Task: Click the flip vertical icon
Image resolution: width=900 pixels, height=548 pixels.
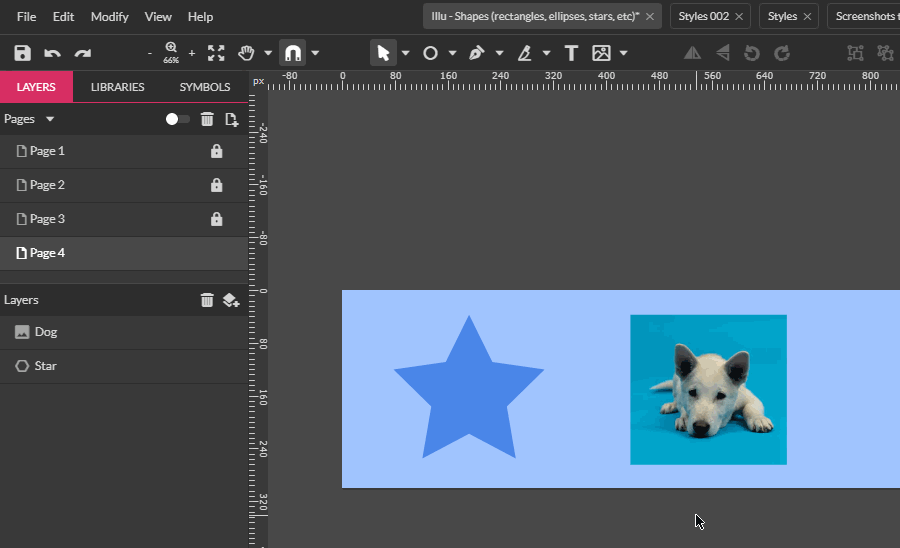Action: pos(723,53)
